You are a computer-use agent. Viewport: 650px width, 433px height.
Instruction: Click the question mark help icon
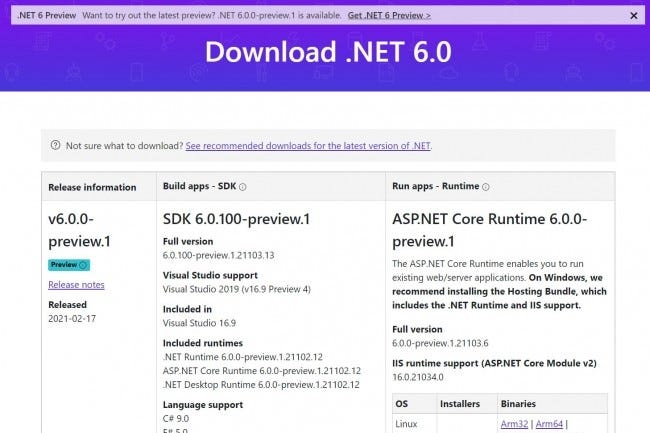pos(56,145)
